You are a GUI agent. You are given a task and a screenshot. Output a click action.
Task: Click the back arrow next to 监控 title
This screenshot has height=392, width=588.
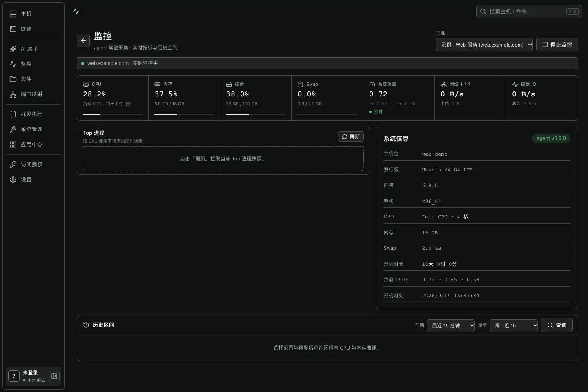83,40
